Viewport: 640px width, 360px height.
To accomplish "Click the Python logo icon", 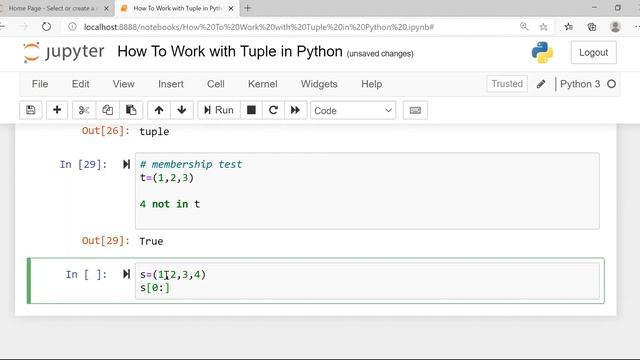I will 542,53.
